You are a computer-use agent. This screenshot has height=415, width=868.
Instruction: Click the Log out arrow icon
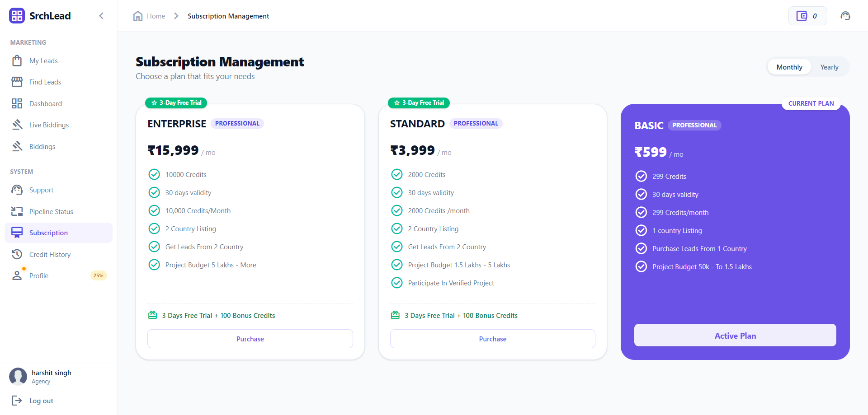[x=17, y=401]
